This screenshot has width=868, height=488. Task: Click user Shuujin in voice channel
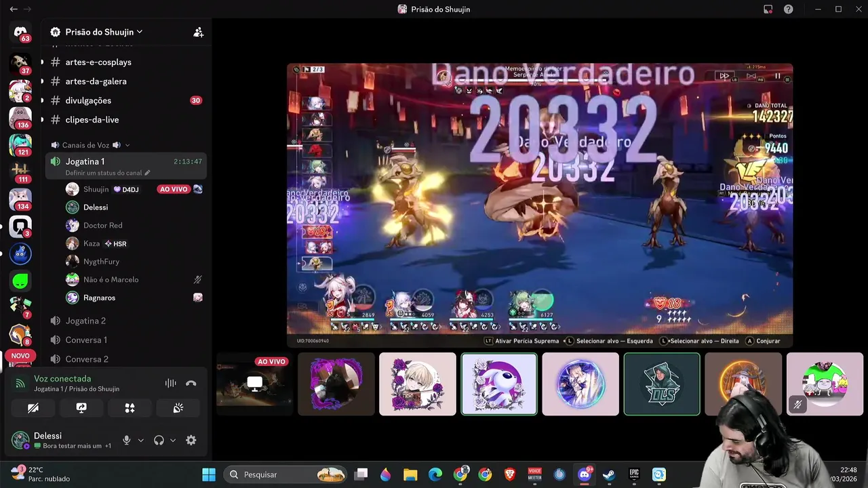coord(96,189)
